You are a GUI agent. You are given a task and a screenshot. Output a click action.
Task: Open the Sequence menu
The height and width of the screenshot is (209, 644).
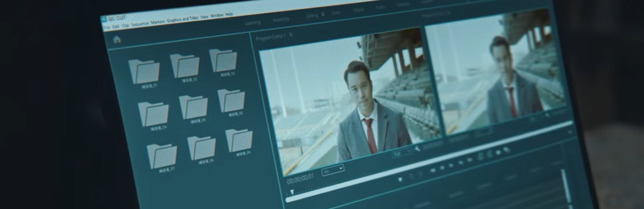coord(139,24)
